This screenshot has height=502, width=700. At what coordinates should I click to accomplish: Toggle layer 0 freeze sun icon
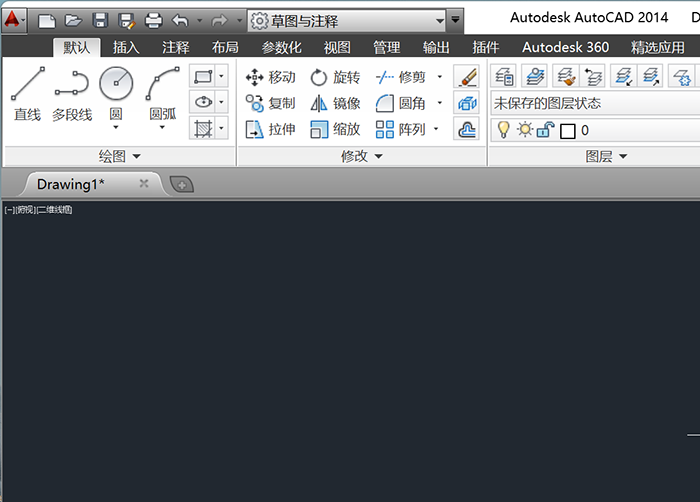(525, 130)
